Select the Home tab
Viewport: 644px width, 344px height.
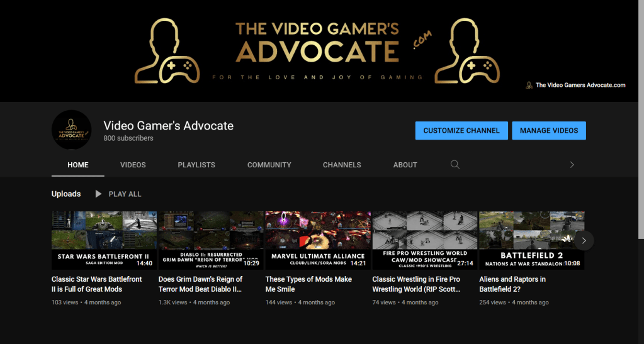coord(78,165)
